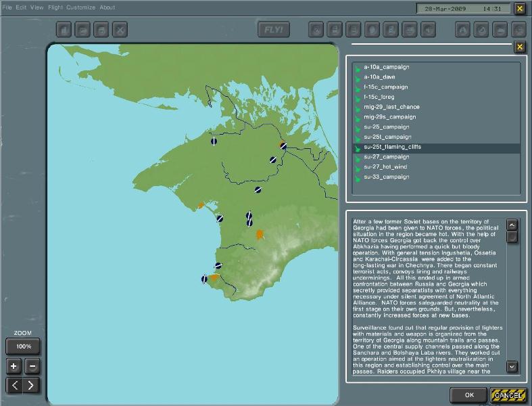The image size is (532, 406).
Task: Click the save mission disk icon
Action: tap(101, 30)
